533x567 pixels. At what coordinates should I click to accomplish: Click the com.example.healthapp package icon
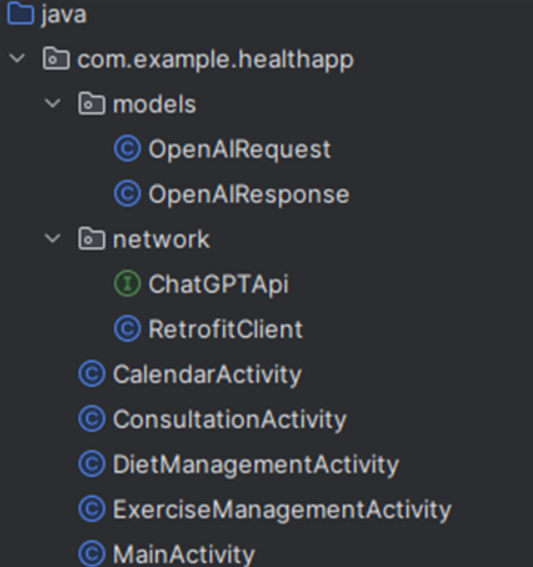pos(56,59)
